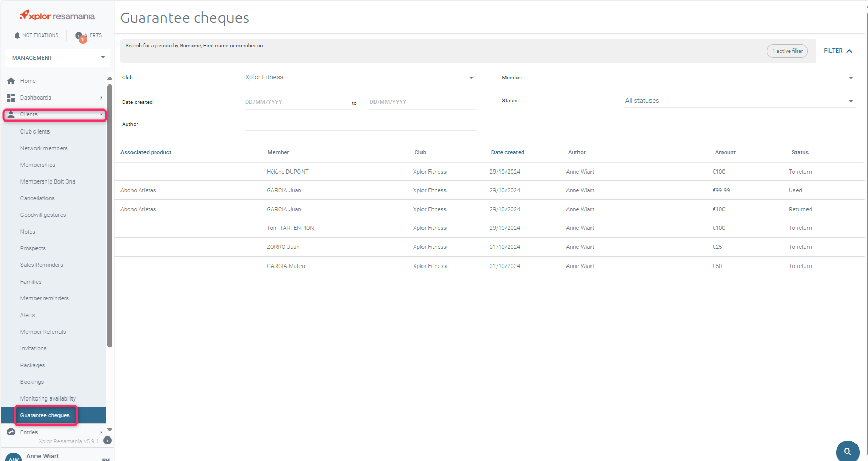Click the €99.99 amount cell
The image size is (868, 461).
721,190
